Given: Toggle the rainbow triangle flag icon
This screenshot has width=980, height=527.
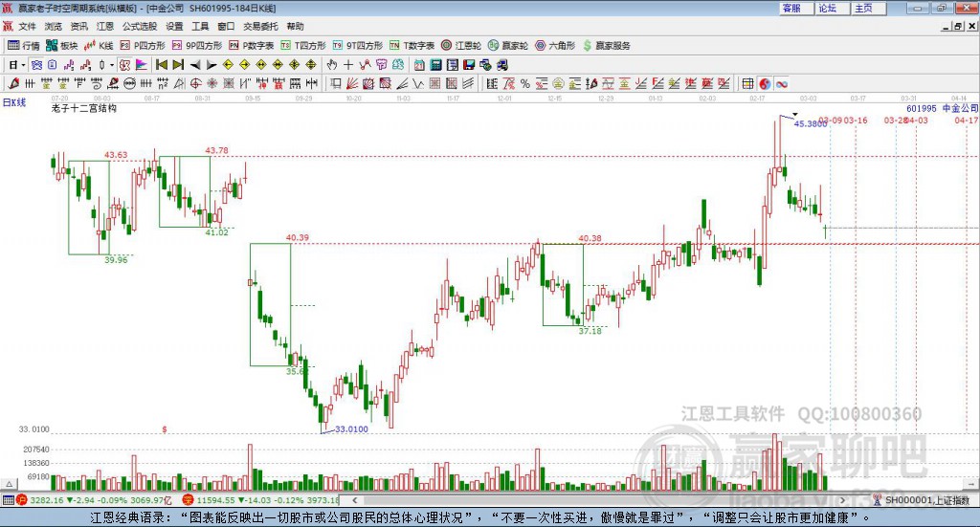Looking at the screenshot, I should pos(142,65).
